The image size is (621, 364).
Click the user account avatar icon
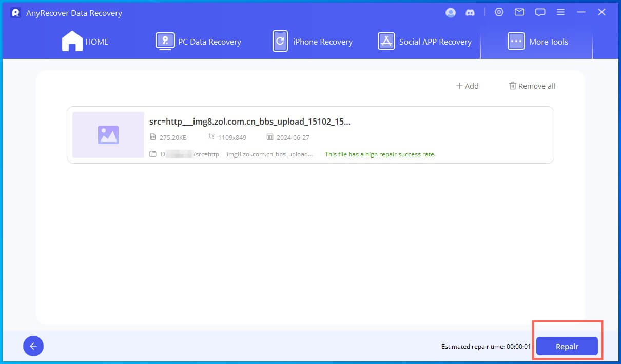click(x=451, y=13)
